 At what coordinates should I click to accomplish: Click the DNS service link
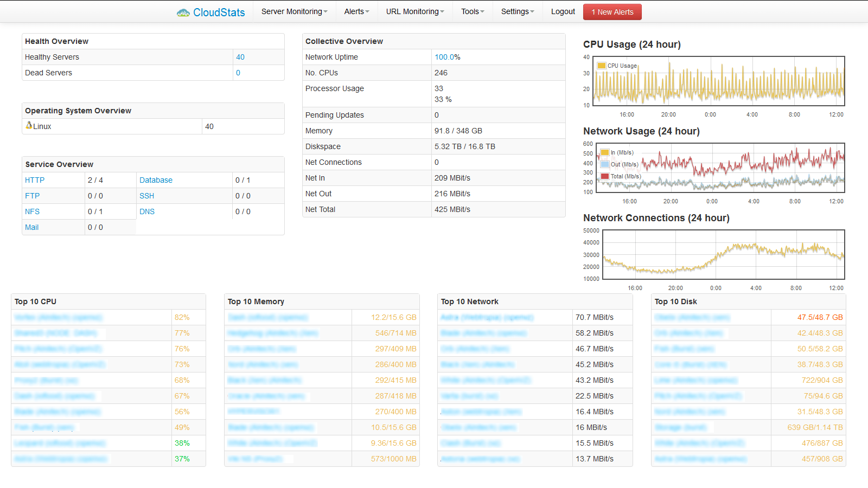[147, 211]
